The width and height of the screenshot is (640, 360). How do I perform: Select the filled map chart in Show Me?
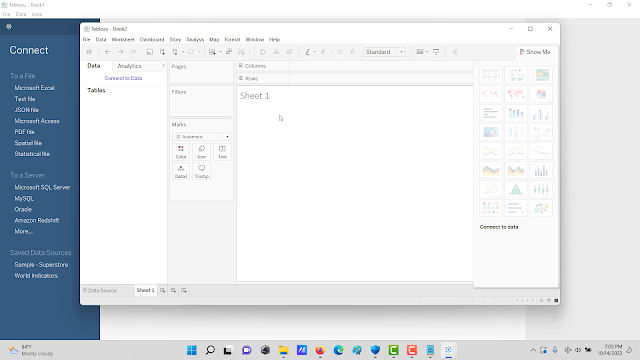[x=516, y=94]
